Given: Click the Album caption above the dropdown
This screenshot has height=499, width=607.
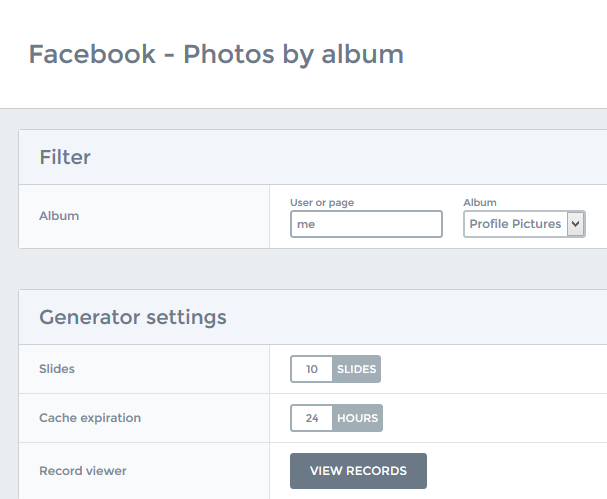Looking at the screenshot, I should (480, 202).
